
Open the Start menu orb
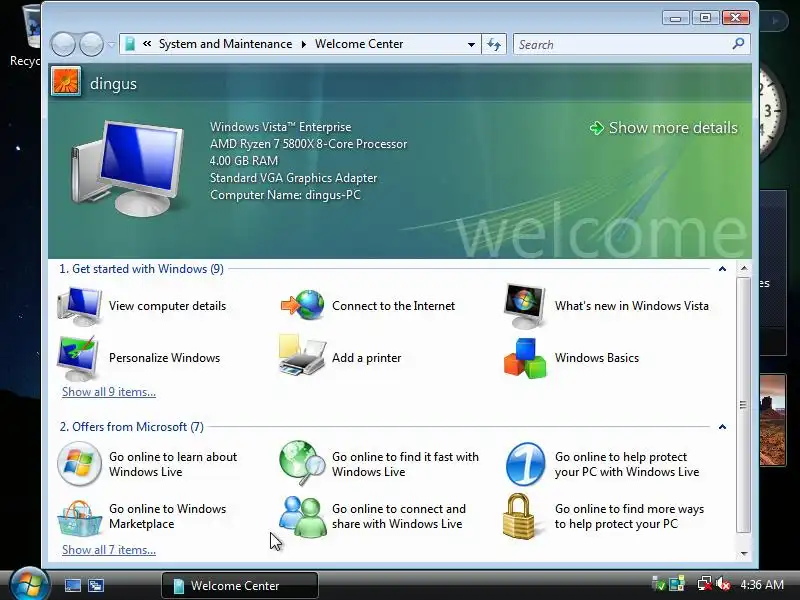(x=28, y=585)
